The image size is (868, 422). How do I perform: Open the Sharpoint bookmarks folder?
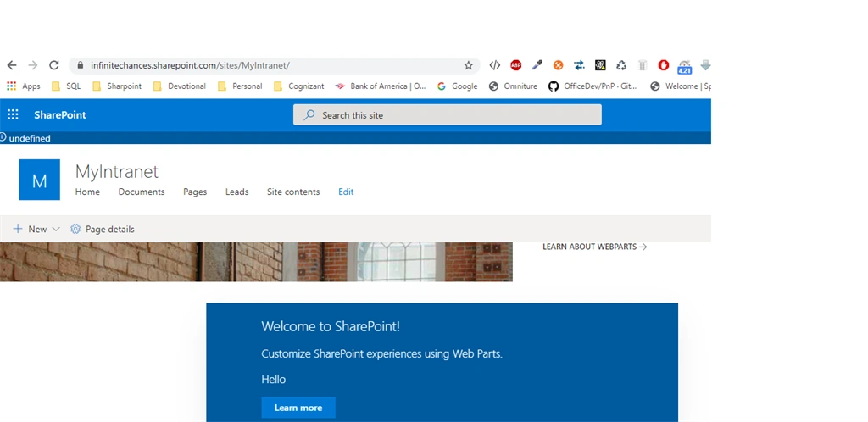tap(117, 86)
